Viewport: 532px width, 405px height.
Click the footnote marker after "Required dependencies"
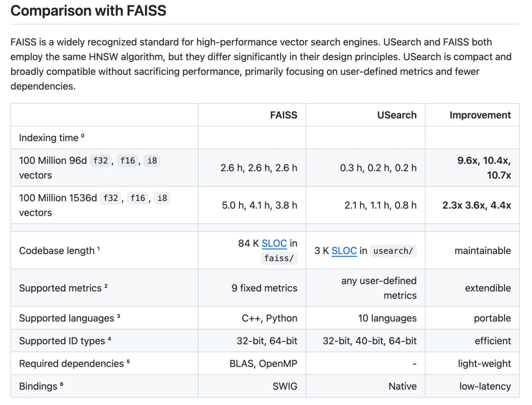[x=128, y=361]
